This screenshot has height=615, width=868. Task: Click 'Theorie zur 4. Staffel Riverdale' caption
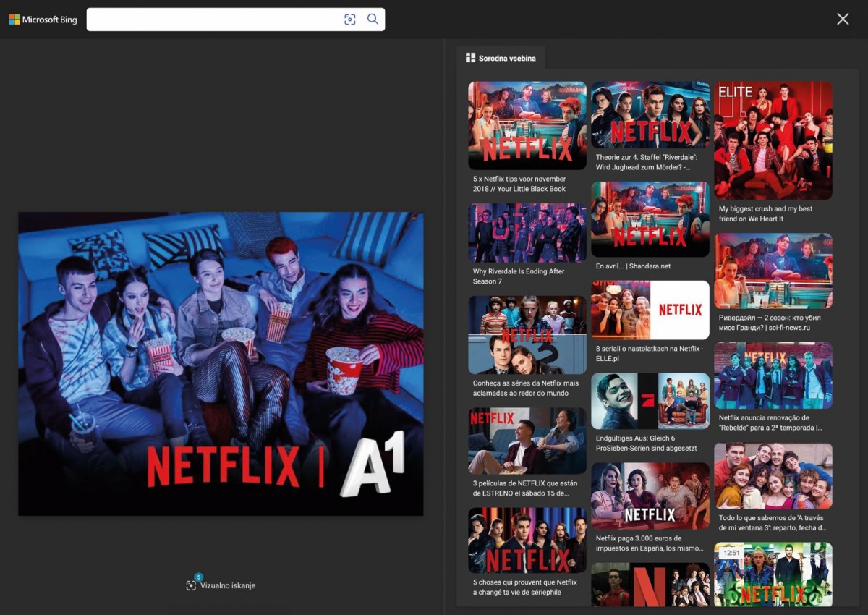tap(646, 162)
